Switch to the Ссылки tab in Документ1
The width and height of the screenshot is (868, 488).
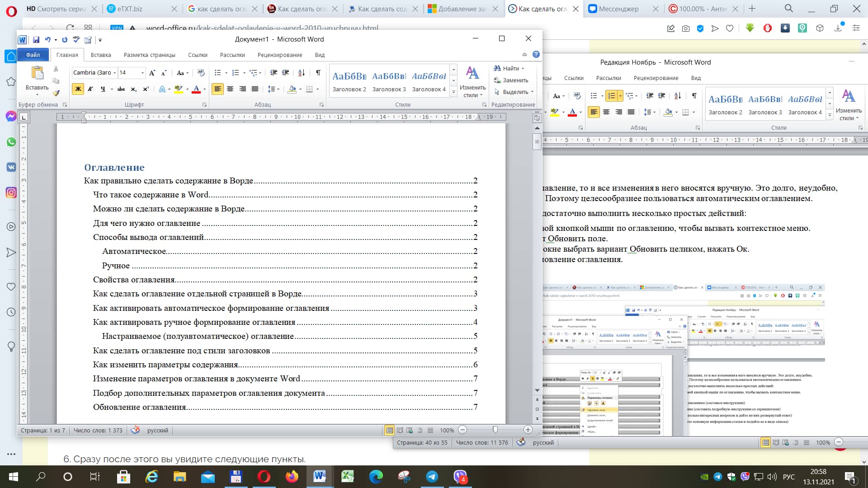[x=198, y=55]
